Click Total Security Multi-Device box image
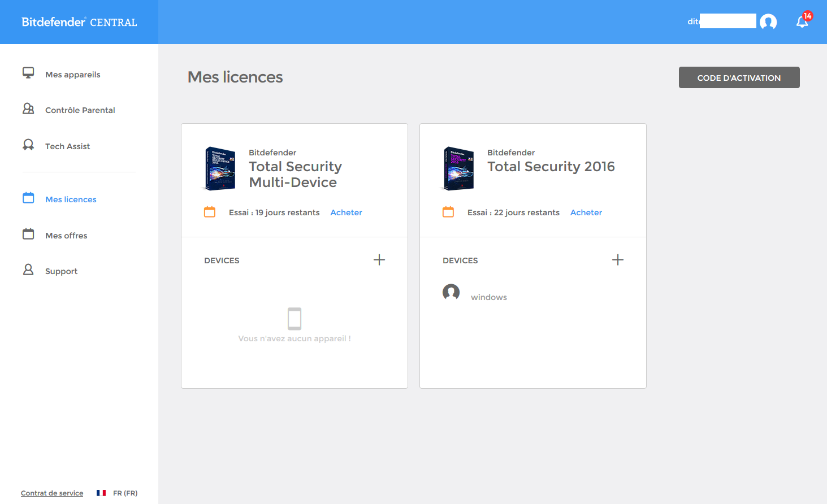Viewport: 827px width, 504px height. tap(219, 168)
